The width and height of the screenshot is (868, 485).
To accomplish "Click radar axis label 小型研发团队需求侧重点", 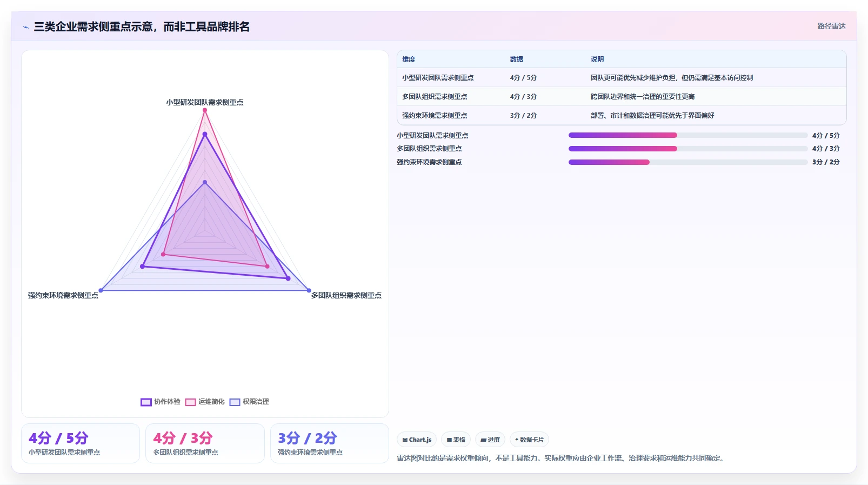I will coord(205,102).
